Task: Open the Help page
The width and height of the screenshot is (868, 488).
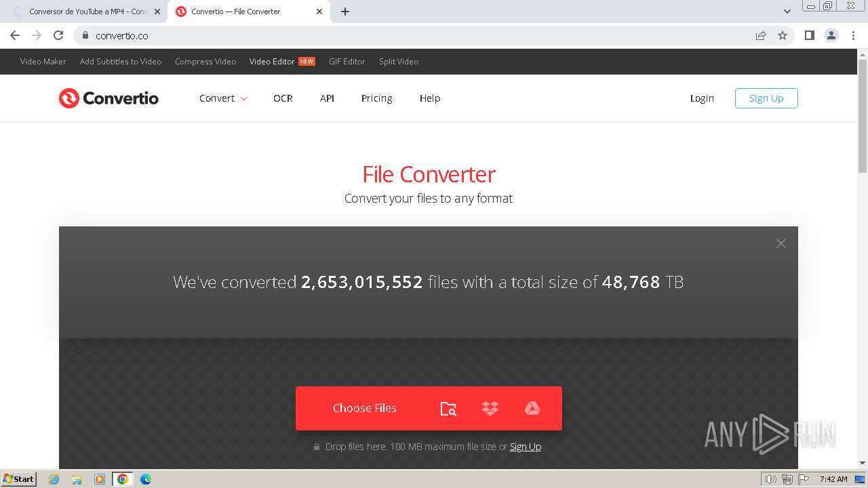Action: tap(430, 98)
